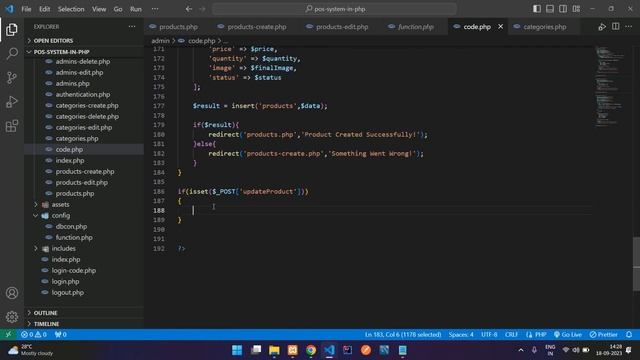
Task: Change indentation Spaces: 4
Action: (x=461, y=334)
